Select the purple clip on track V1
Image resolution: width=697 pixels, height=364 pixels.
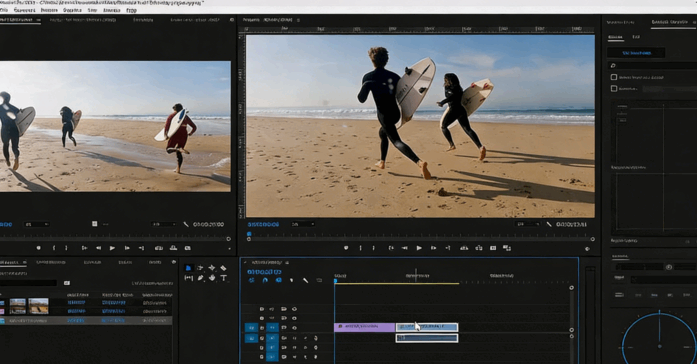pyautogui.click(x=365, y=327)
